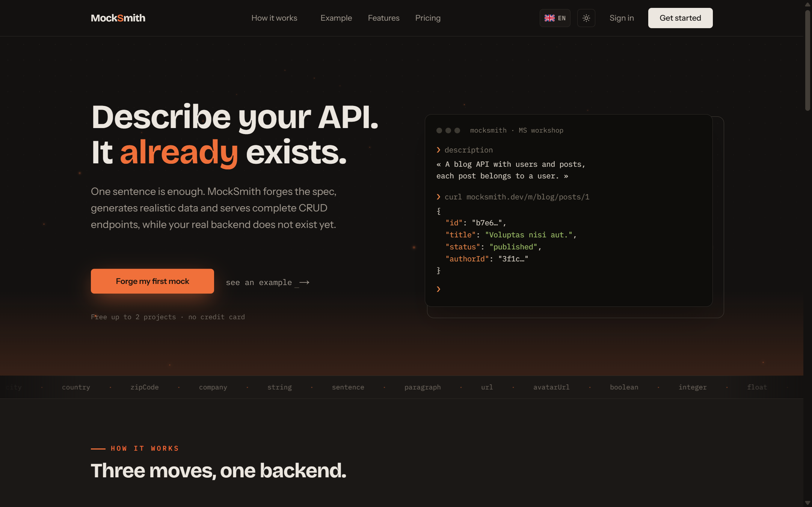Viewport: 812px width, 507px height.
Task: Follow the see an example link
Action: coord(267,282)
